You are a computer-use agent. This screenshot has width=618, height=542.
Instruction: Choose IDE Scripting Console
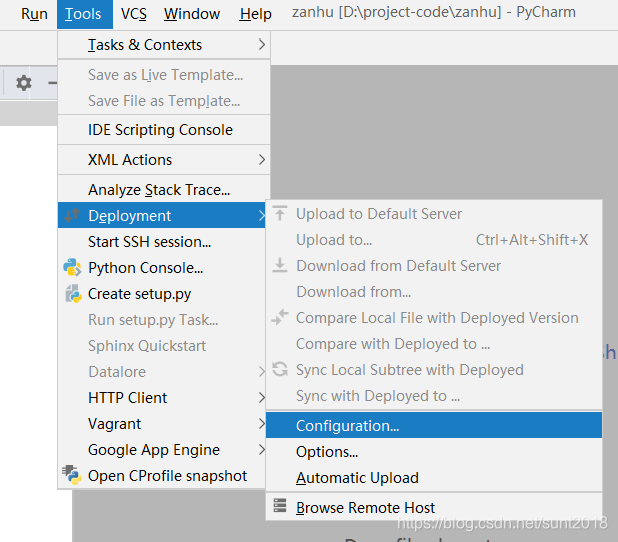pos(164,130)
